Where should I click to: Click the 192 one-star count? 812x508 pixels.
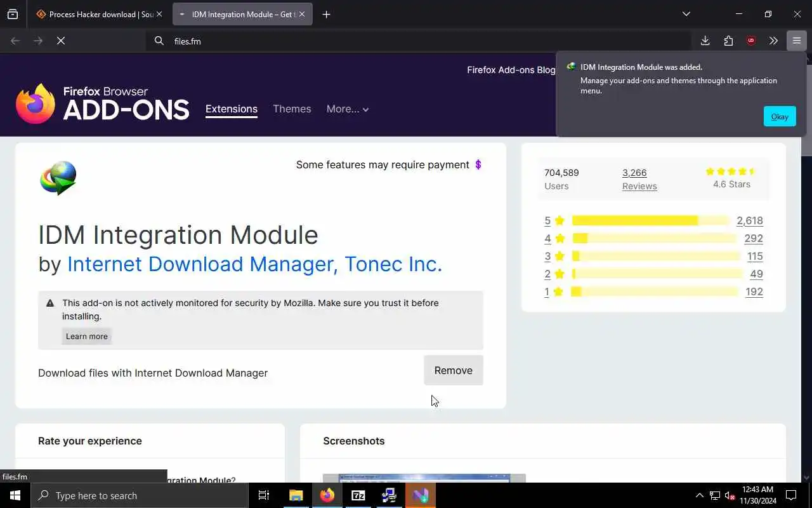pyautogui.click(x=754, y=291)
